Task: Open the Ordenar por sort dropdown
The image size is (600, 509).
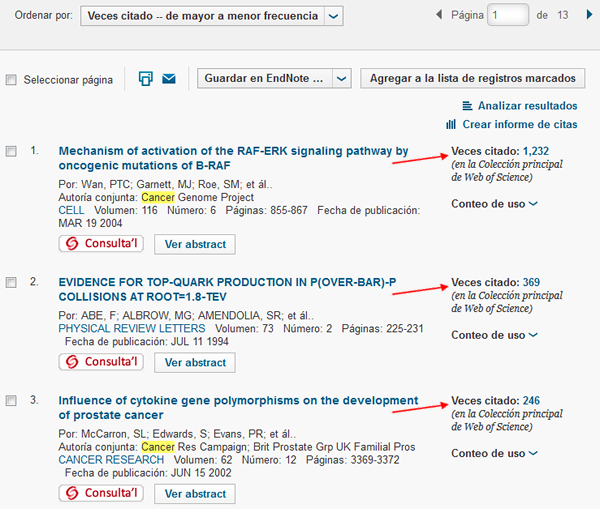Action: point(212,16)
